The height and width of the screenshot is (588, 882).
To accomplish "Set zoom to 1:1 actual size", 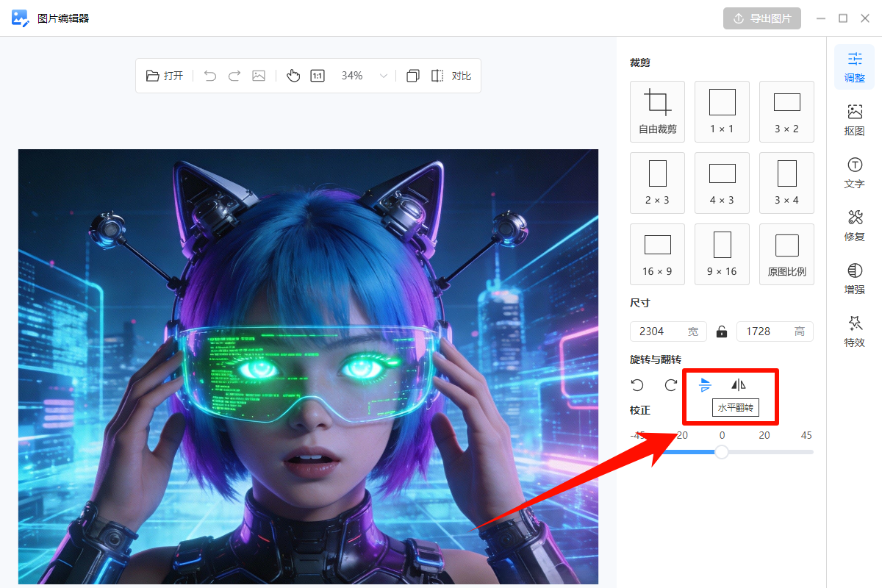I will (x=317, y=75).
